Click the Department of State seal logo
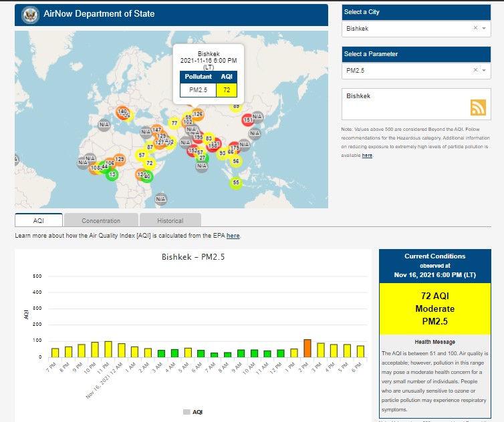The image size is (504, 422). click(x=29, y=14)
